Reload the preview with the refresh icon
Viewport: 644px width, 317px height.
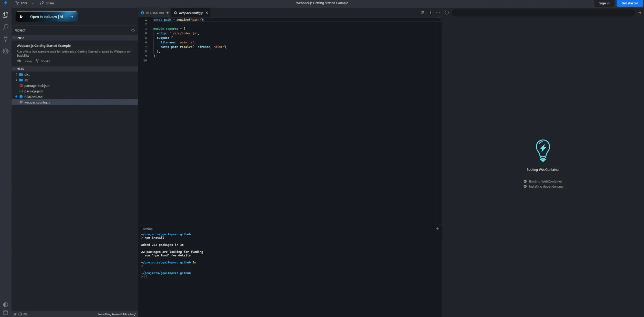pos(447,13)
